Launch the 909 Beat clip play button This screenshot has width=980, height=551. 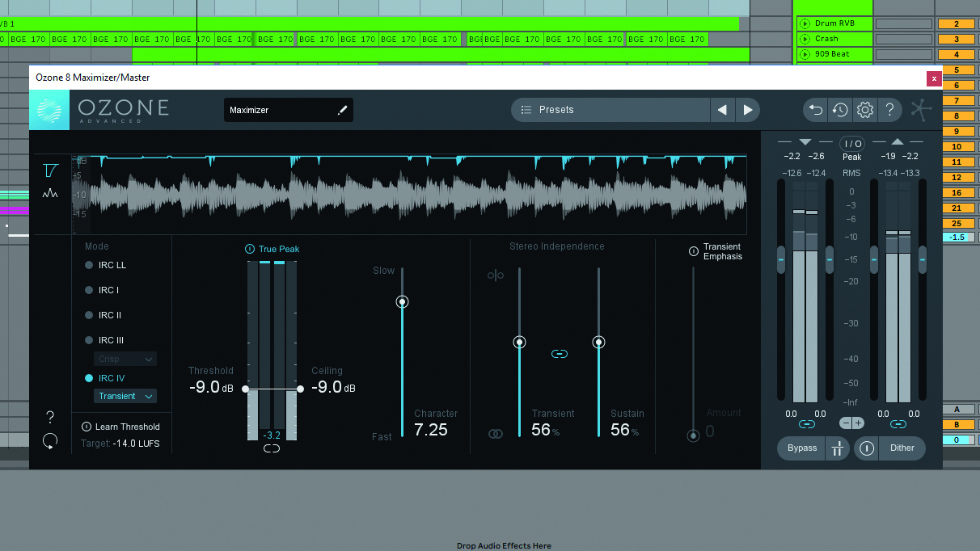click(805, 54)
